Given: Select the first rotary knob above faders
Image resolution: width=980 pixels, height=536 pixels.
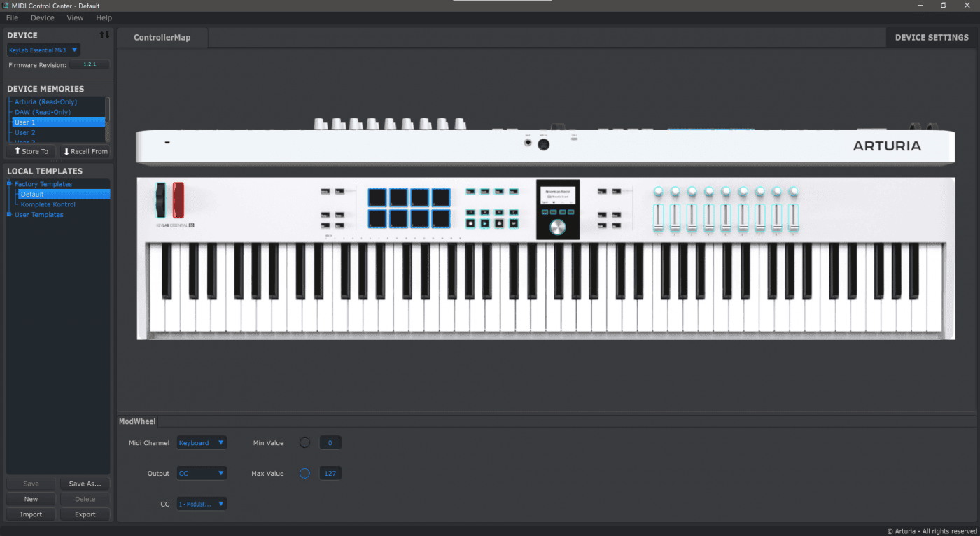Looking at the screenshot, I should 658,191.
